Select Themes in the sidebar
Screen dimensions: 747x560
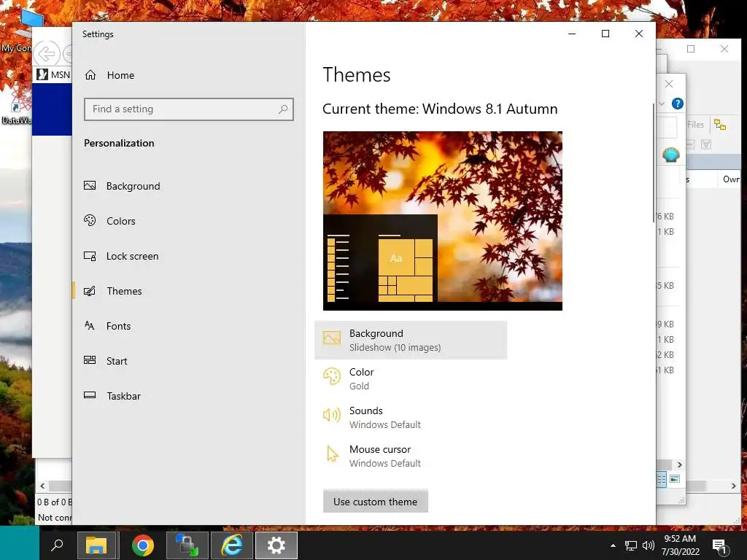113,291
